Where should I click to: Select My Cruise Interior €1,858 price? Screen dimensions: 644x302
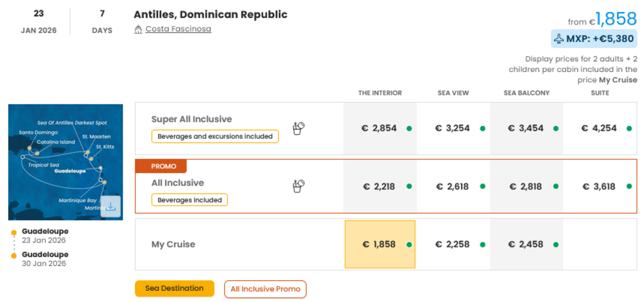[380, 244]
